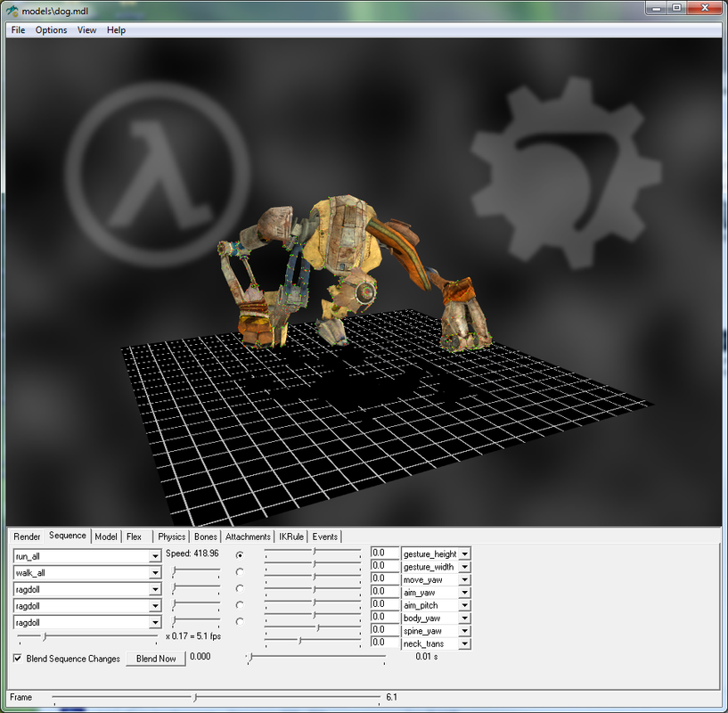Click the Blend Now button
This screenshot has height=713, width=728.
[x=156, y=659]
